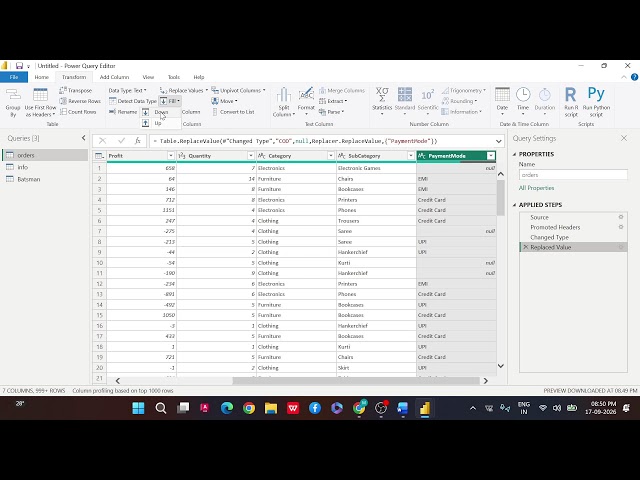The height and width of the screenshot is (480, 640).
Task: Open the Scientific number tool
Action: coord(428,101)
